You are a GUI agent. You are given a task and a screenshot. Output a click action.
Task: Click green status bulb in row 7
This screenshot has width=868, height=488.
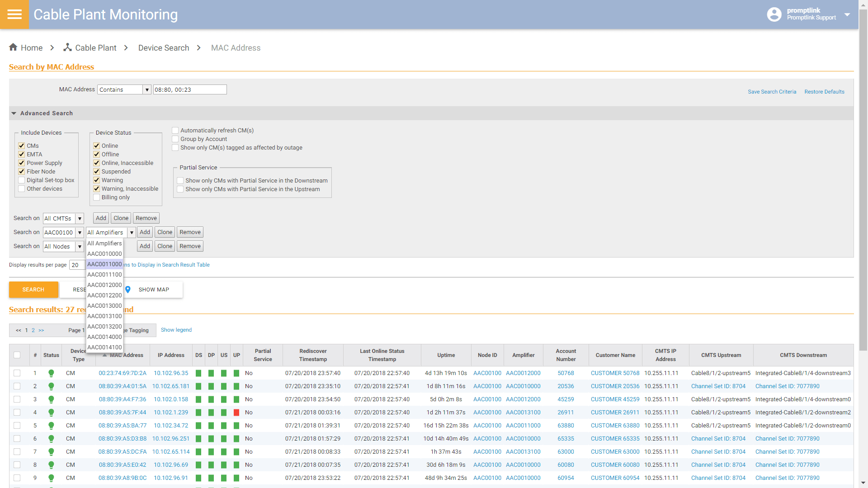[x=51, y=452]
